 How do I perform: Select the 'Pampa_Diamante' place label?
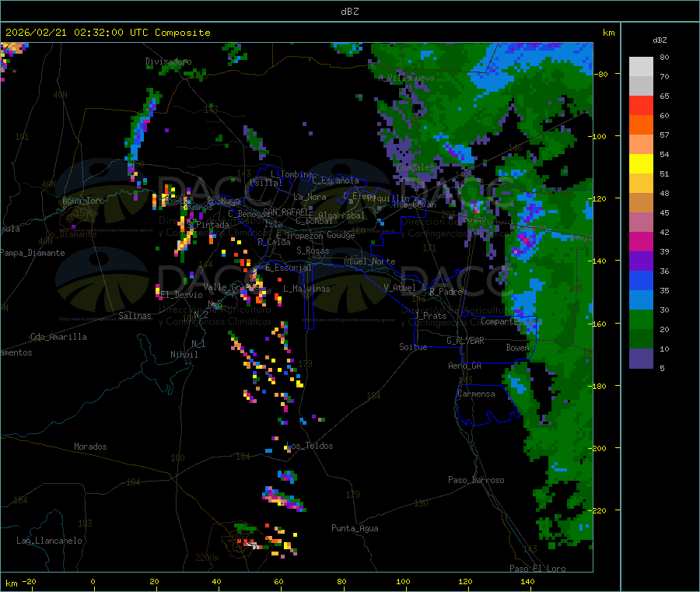(x=32, y=253)
